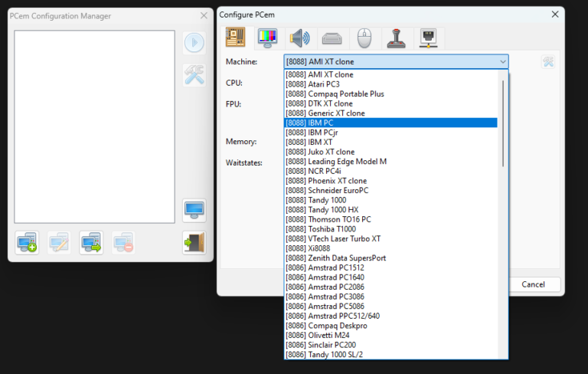The image size is (588, 374).
Task: Click the hammer and wrench configure icon
Action: pos(194,75)
